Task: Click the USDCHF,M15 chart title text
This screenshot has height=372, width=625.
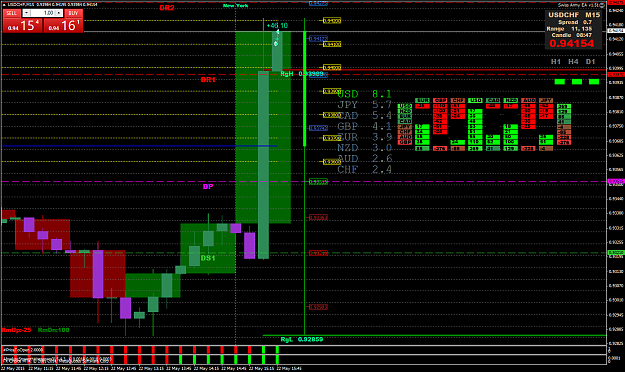Action: click(x=21, y=4)
